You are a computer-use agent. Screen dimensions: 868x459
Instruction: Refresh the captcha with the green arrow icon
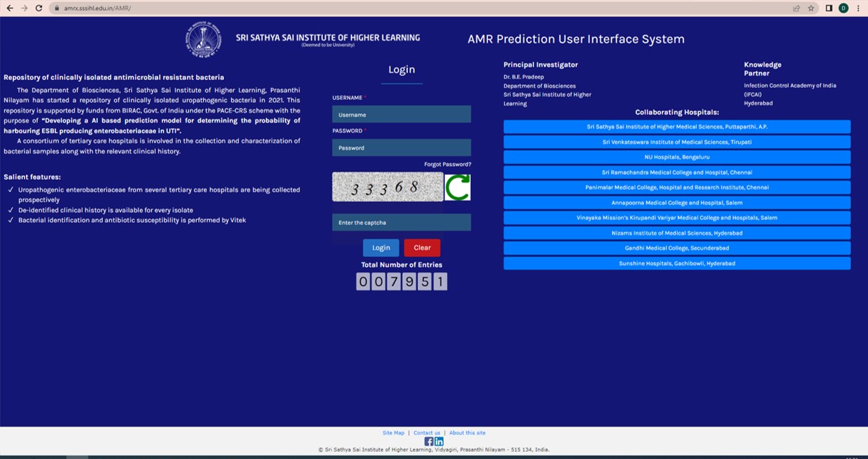tap(458, 187)
